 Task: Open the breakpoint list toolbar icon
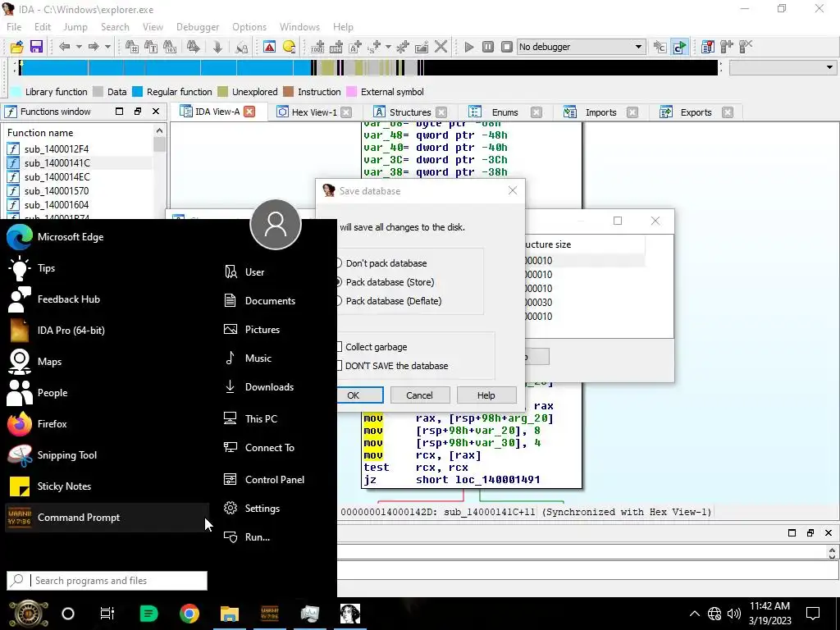click(708, 47)
